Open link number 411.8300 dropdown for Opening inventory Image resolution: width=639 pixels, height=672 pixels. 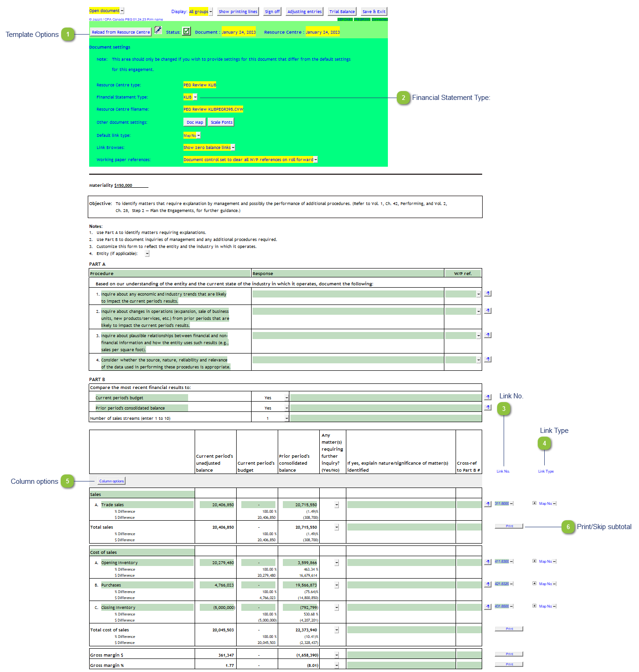pos(512,561)
